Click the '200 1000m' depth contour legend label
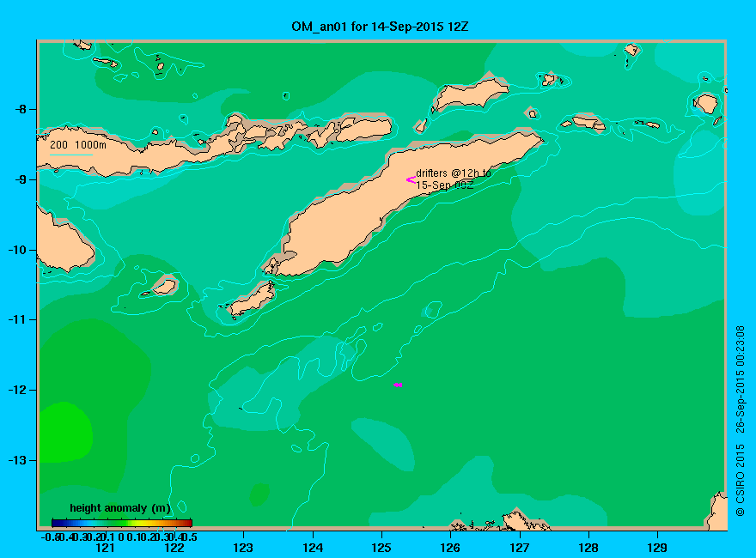Image resolution: width=756 pixels, height=558 pixels. coord(78,144)
